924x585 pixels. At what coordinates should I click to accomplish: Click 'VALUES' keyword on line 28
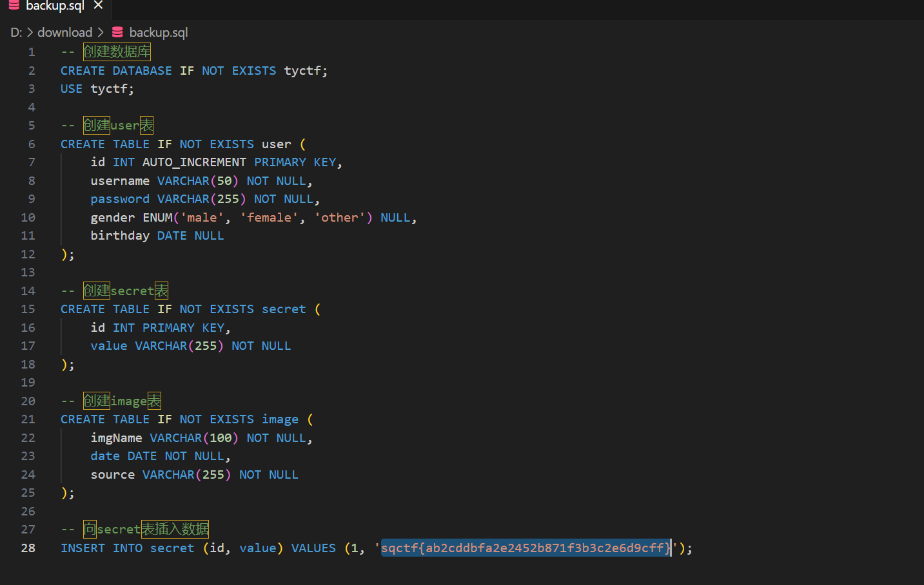pyautogui.click(x=313, y=548)
